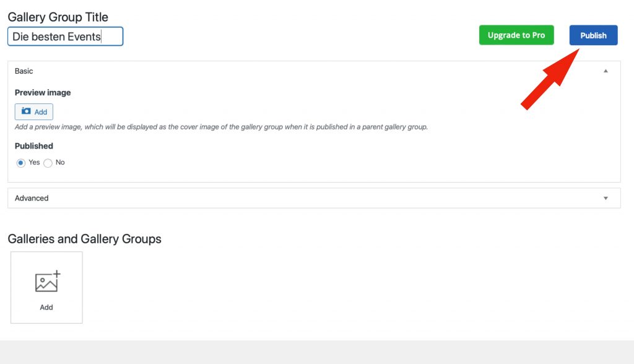This screenshot has height=364, width=634.
Task: Expand the Advanced section with its arrow
Action: point(606,198)
